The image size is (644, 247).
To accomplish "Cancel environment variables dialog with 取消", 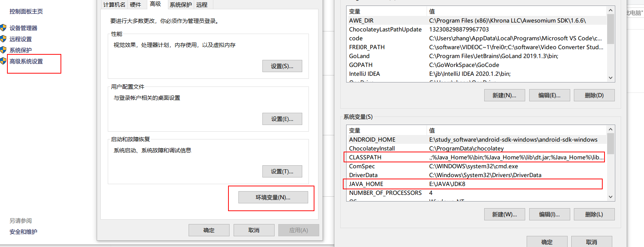I will 592,242.
